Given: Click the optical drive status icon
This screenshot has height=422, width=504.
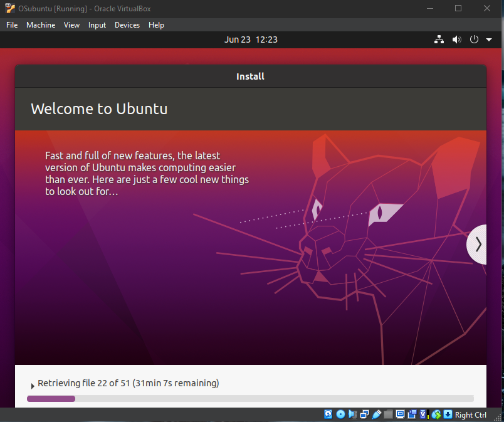Looking at the screenshot, I should (340, 414).
